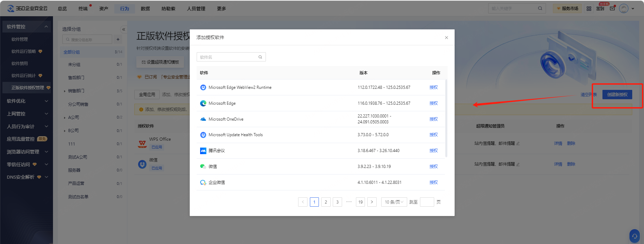Expand the 浏览器访问管理 sidebar section
This screenshot has width=644, height=244.
click(46, 152)
